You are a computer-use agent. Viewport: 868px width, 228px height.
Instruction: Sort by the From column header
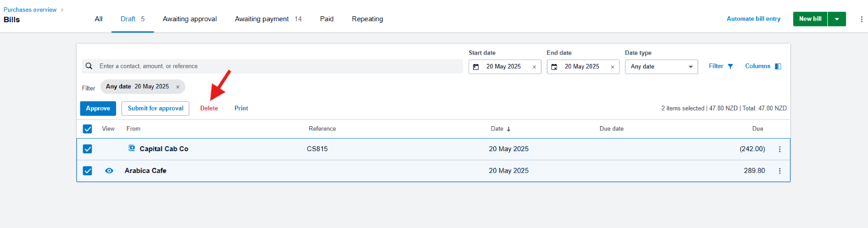click(x=133, y=129)
